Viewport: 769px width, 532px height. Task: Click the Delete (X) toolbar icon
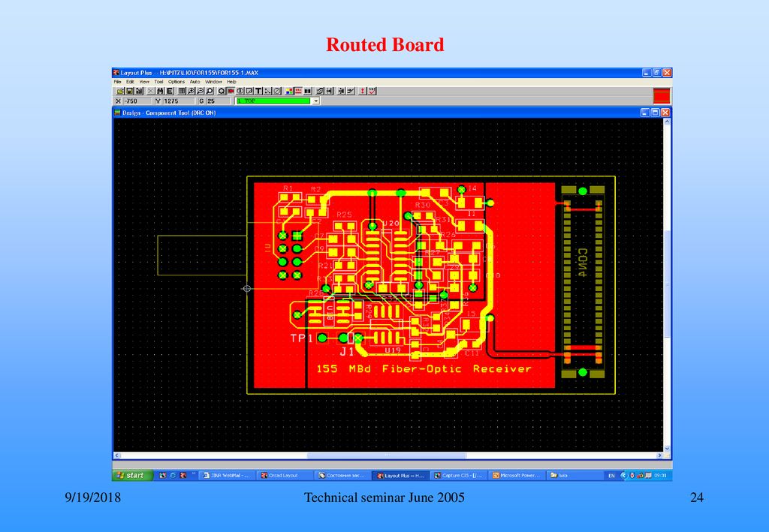coord(150,91)
